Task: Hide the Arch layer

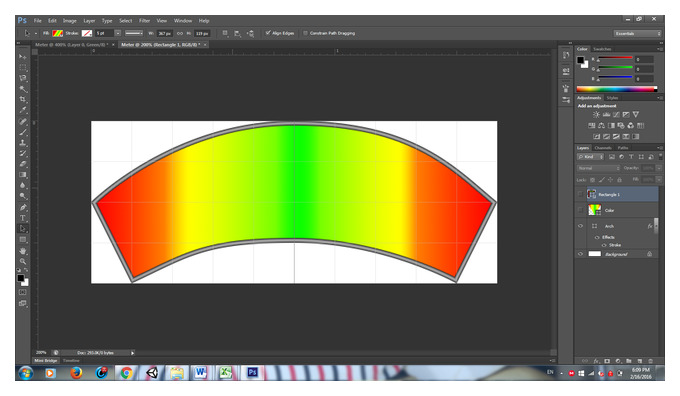Action: click(x=581, y=226)
